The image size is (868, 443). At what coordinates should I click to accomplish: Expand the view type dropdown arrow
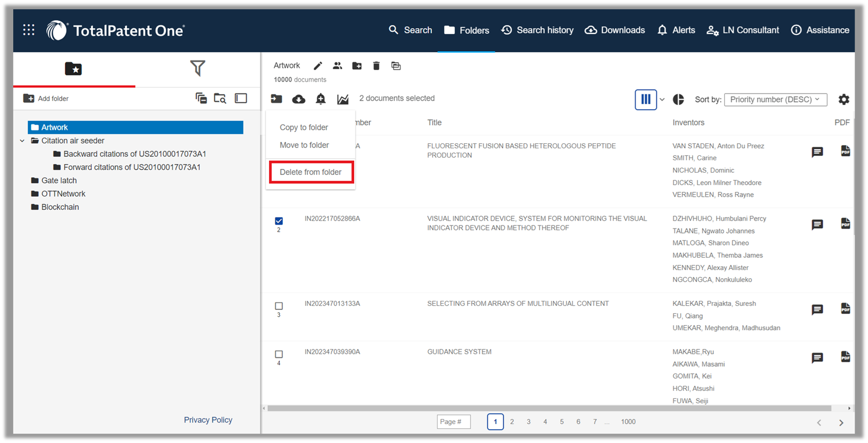pyautogui.click(x=662, y=100)
